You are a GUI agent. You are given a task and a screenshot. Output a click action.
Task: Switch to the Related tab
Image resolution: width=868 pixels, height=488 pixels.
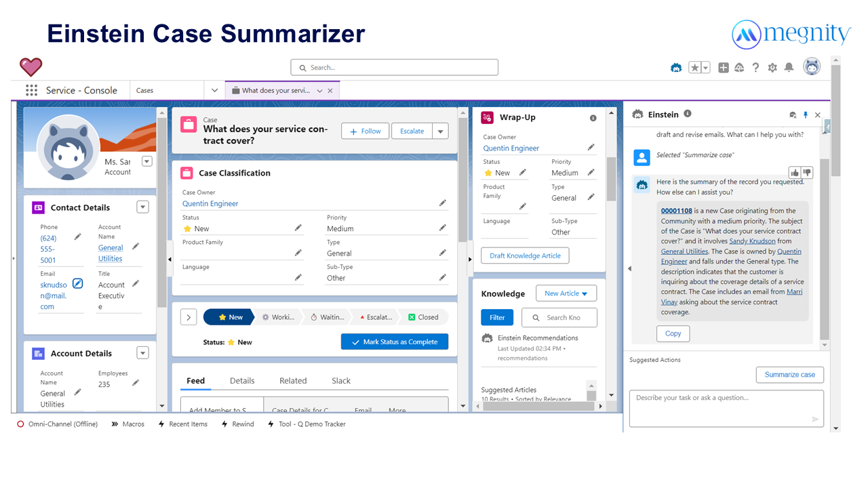click(293, 381)
